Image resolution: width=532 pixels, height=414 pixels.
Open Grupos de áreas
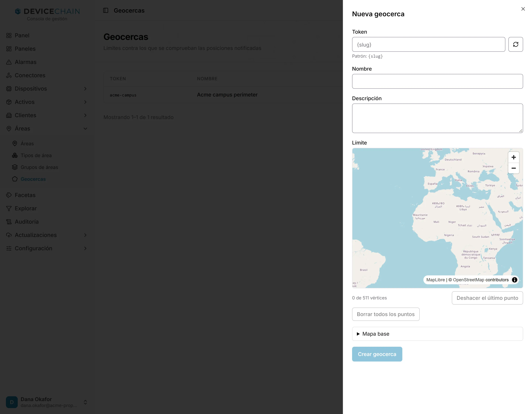tap(39, 167)
